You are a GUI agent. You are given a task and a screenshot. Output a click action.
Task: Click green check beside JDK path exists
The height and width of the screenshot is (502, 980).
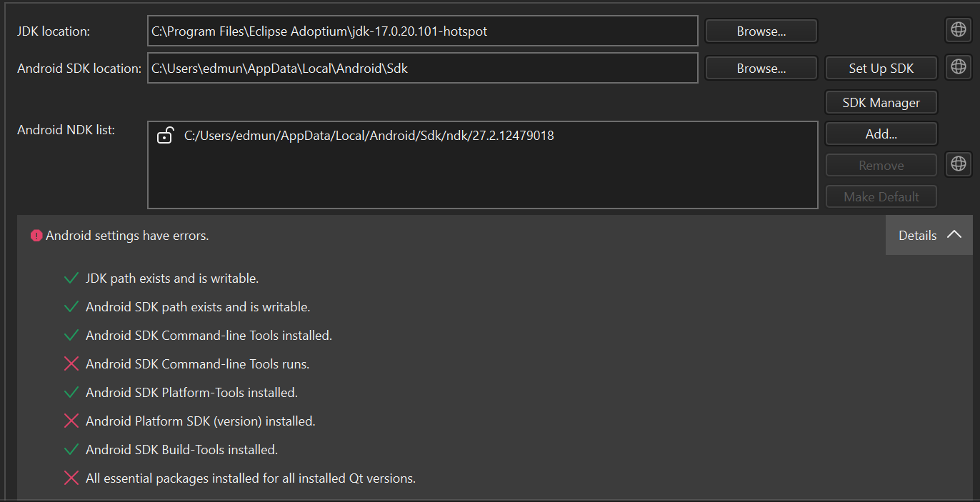click(x=71, y=278)
